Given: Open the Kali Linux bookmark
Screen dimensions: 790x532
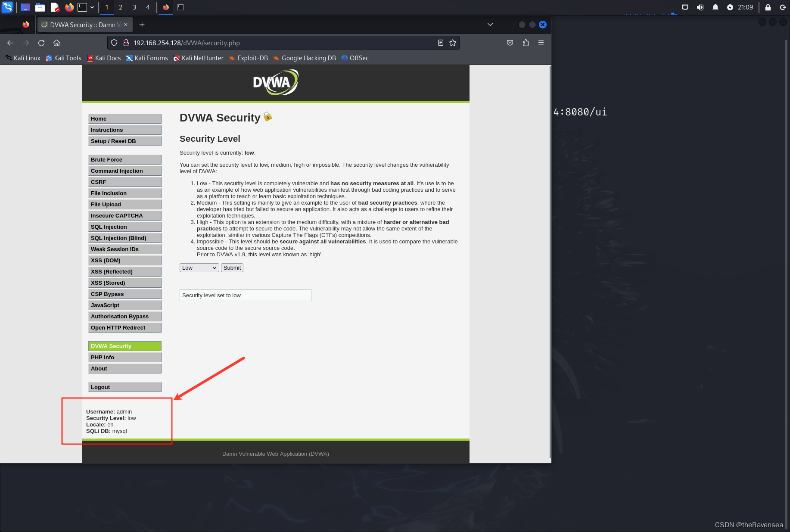Looking at the screenshot, I should point(23,58).
